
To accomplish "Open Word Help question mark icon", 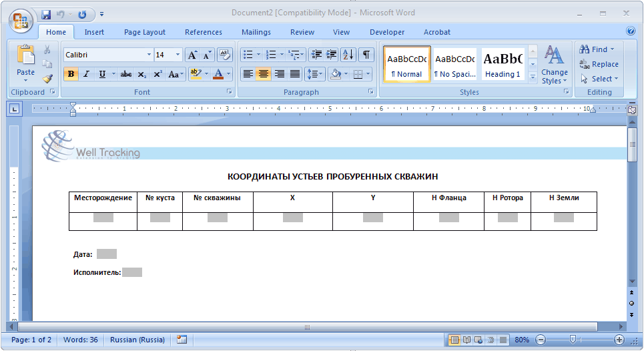I will click(631, 31).
